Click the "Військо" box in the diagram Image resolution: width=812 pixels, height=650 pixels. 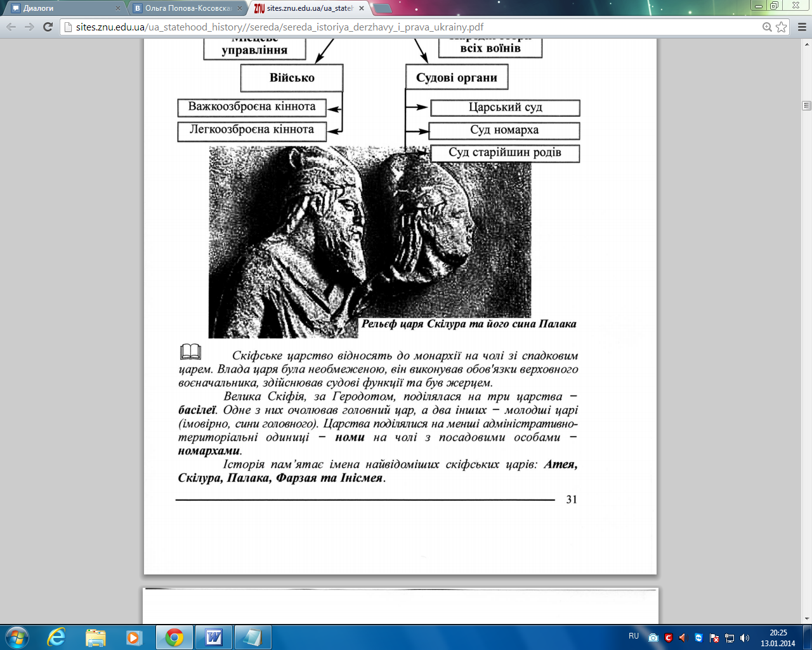tap(292, 77)
